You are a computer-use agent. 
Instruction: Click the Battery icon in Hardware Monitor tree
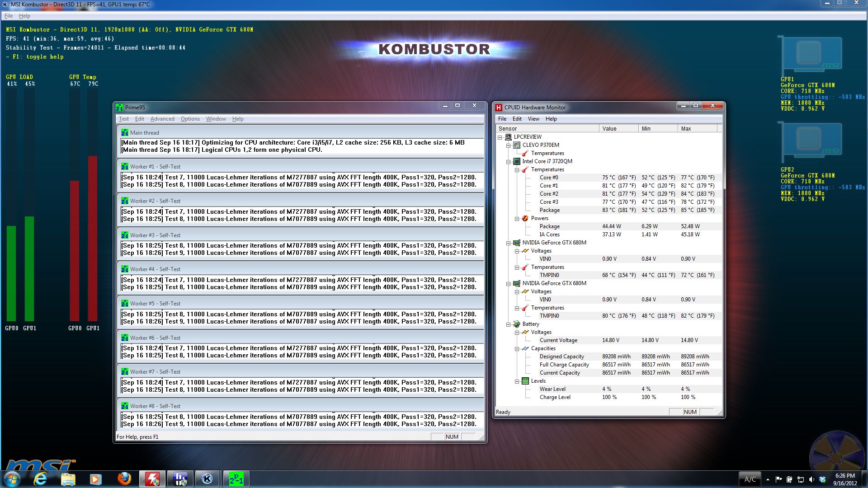517,324
